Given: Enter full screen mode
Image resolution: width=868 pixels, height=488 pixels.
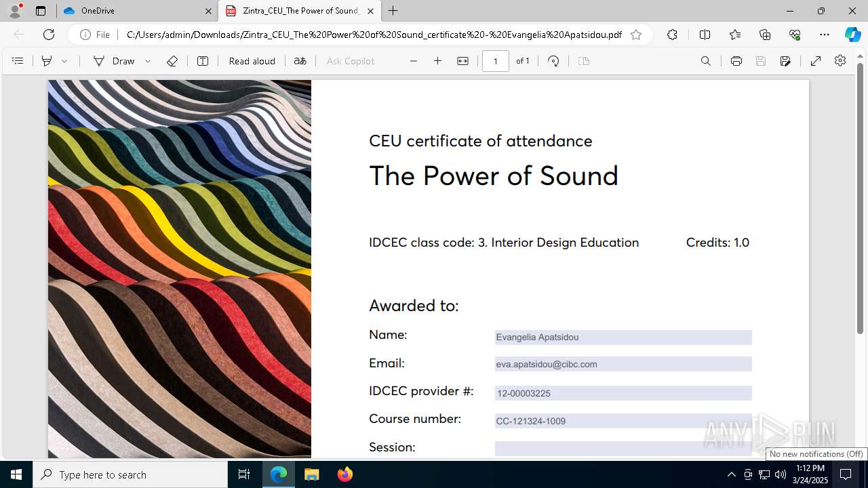Looking at the screenshot, I should coord(816,61).
